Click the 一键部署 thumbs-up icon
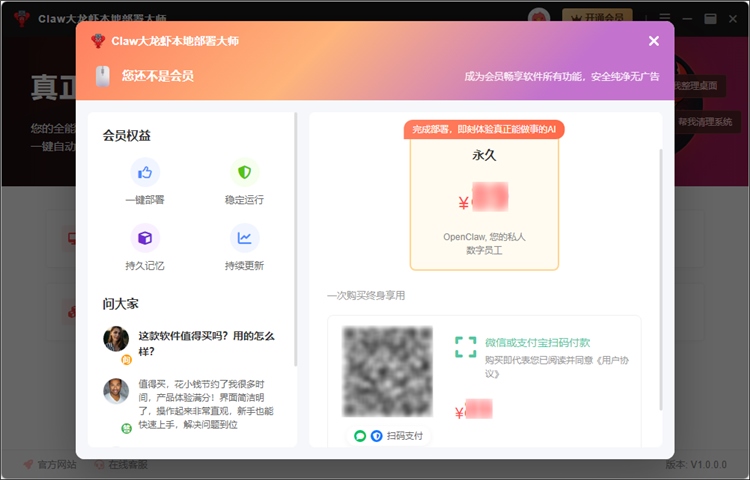750x480 pixels. tap(145, 172)
